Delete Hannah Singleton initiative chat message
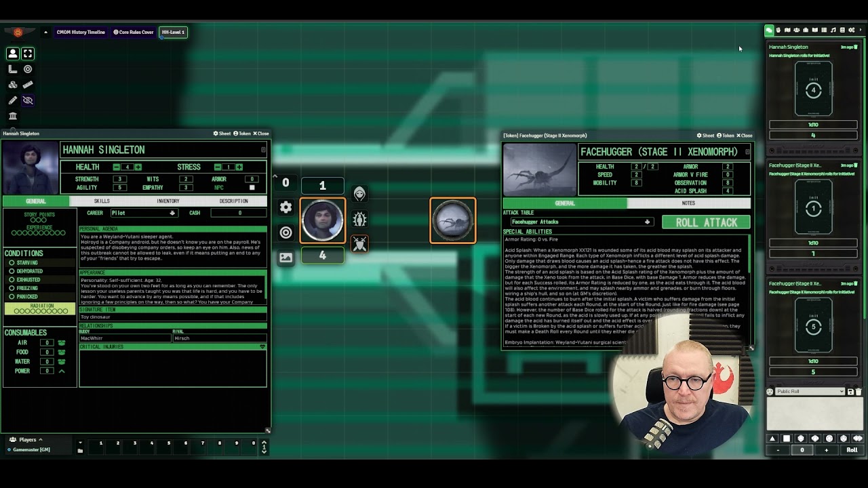The width and height of the screenshot is (868, 488). click(856, 47)
